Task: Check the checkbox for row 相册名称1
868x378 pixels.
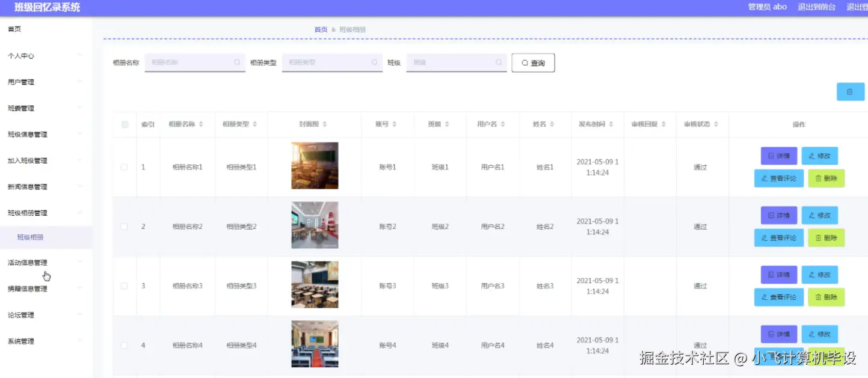Action: 124,166
